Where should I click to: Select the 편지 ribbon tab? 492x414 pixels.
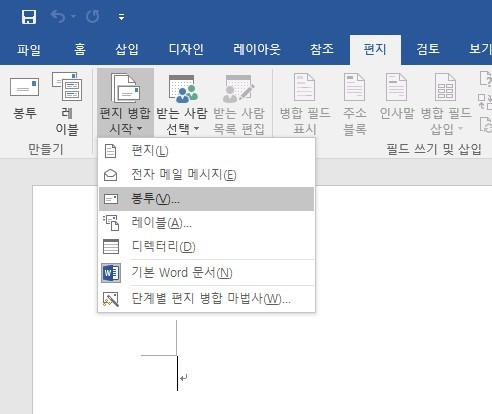pyautogui.click(x=375, y=50)
